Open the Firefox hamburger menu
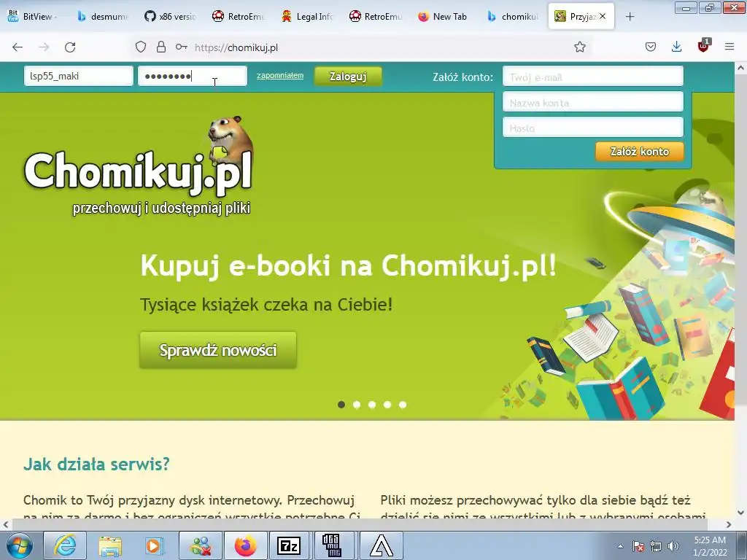The width and height of the screenshot is (747, 560). 729,47
